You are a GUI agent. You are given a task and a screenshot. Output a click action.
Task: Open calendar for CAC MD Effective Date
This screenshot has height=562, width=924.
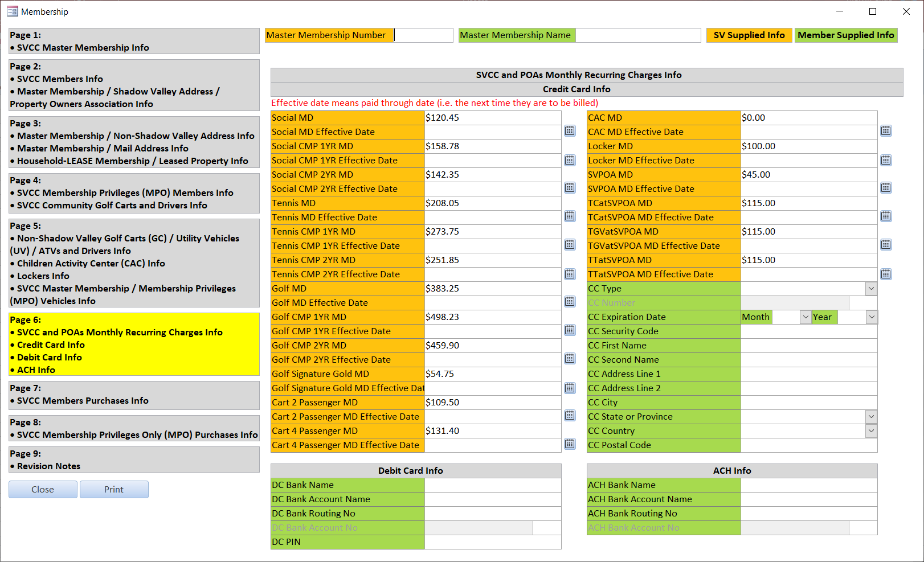coord(886,131)
